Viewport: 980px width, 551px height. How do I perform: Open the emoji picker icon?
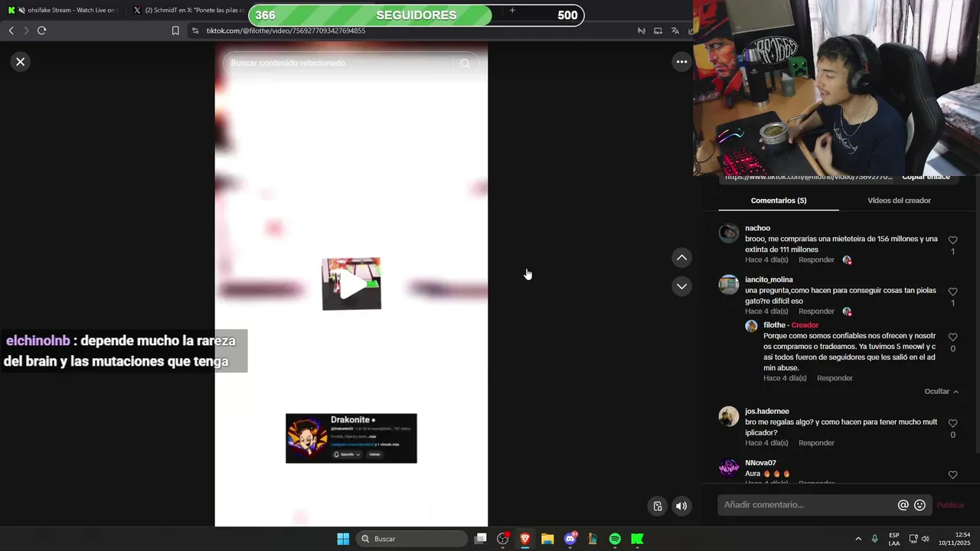920,505
